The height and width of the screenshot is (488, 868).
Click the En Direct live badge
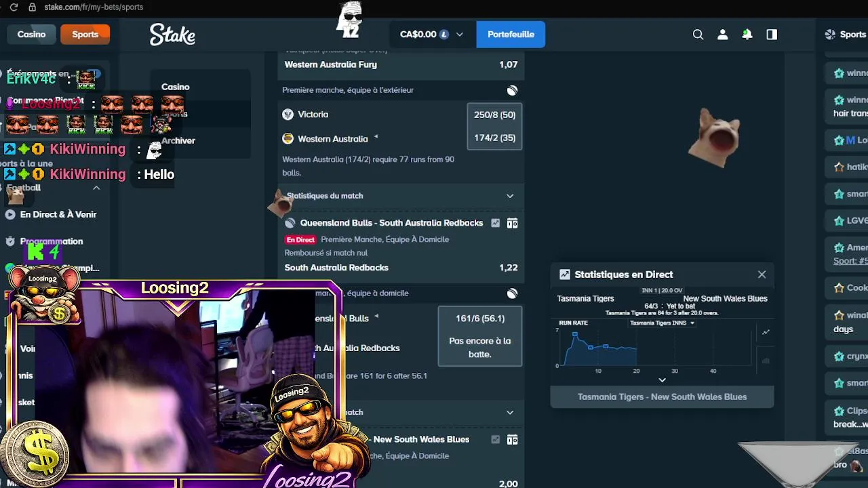point(300,239)
